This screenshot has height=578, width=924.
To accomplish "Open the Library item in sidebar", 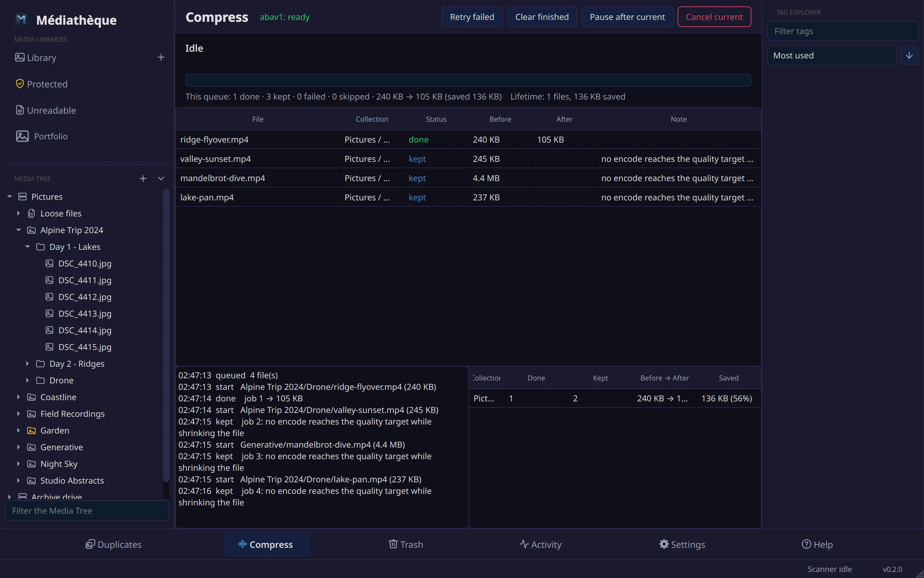I will (36, 57).
